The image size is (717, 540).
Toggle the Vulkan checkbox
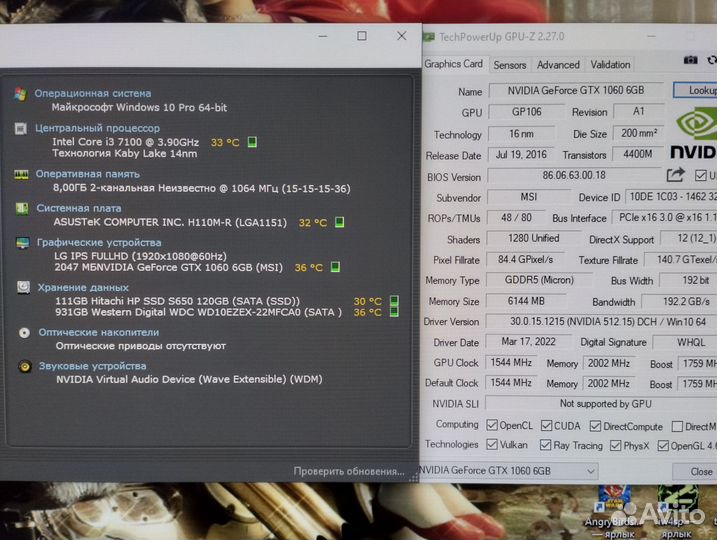[x=492, y=445]
